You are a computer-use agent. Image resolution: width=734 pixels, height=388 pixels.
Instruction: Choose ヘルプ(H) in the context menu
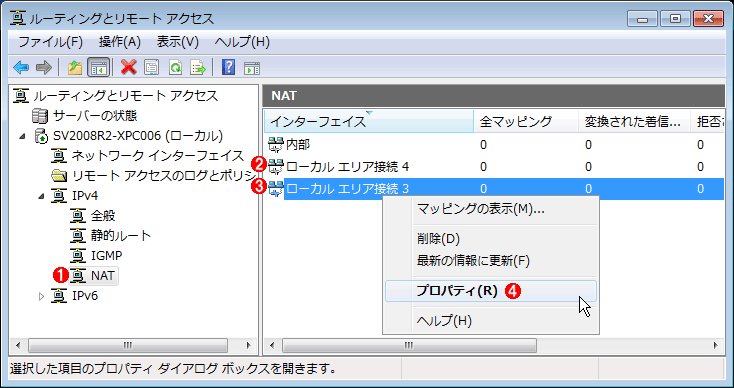(x=491, y=321)
